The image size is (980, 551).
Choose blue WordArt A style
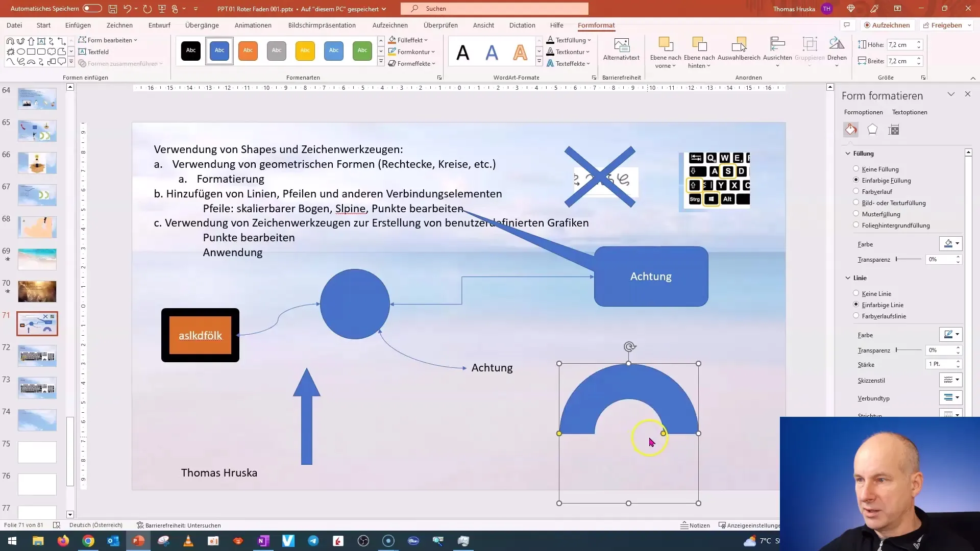click(x=492, y=52)
